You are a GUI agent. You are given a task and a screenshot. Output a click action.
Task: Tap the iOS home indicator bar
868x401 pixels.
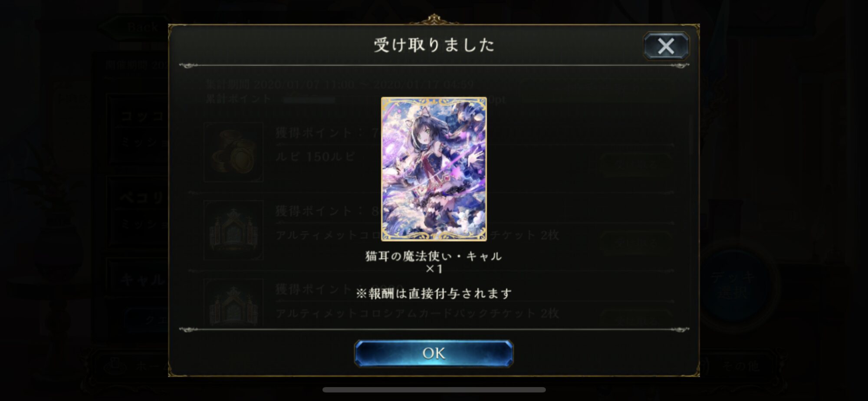[x=434, y=390]
